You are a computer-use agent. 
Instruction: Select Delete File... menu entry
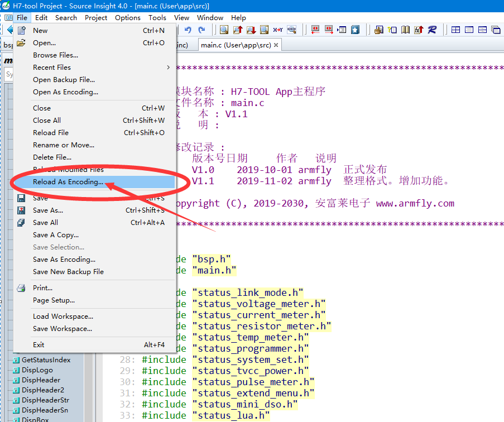tap(95, 157)
